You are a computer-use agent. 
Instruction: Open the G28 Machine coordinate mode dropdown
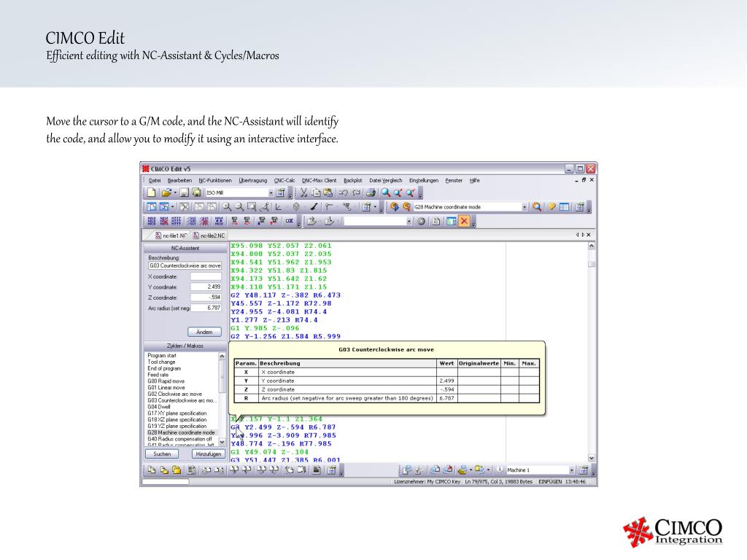tap(524, 207)
